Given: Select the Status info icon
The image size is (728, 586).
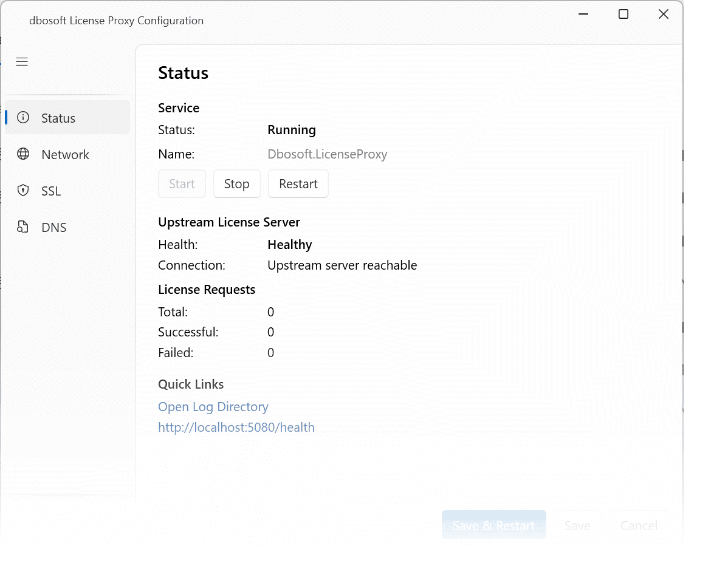Looking at the screenshot, I should (x=23, y=118).
